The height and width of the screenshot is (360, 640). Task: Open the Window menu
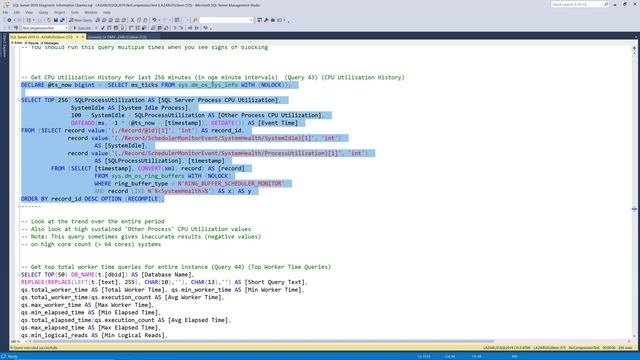point(91,12)
